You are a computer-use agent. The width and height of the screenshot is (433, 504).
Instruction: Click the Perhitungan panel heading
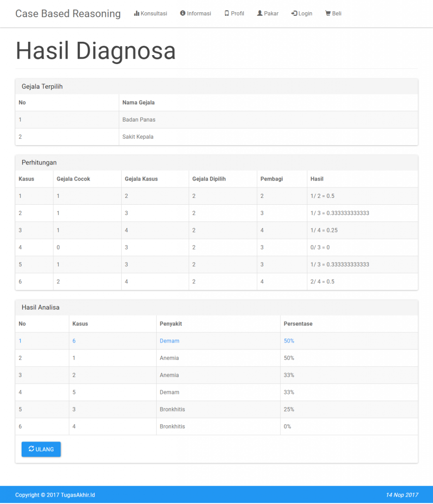(x=39, y=162)
